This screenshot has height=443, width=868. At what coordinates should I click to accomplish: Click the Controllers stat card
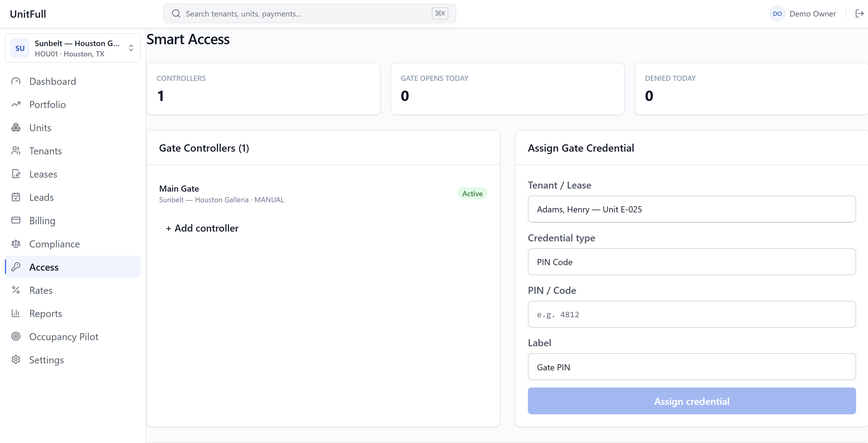click(x=263, y=89)
